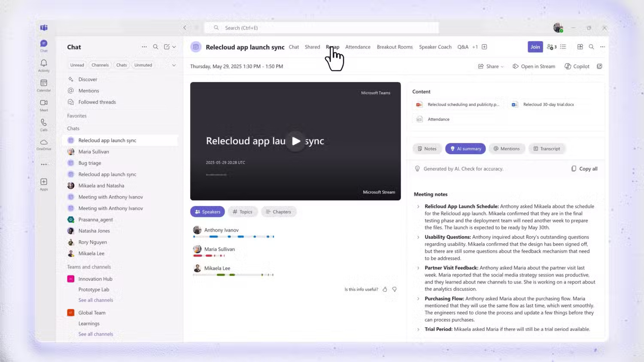Expand the Relecloud App Launch Schedule note

point(418,207)
